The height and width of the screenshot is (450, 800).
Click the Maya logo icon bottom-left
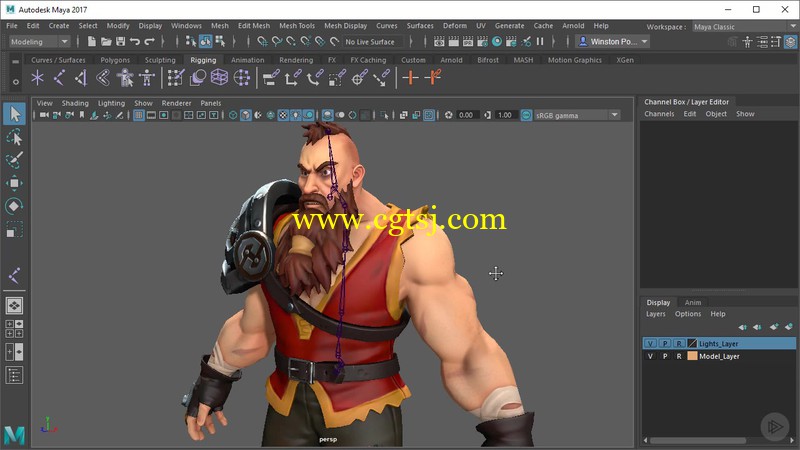coord(14,435)
